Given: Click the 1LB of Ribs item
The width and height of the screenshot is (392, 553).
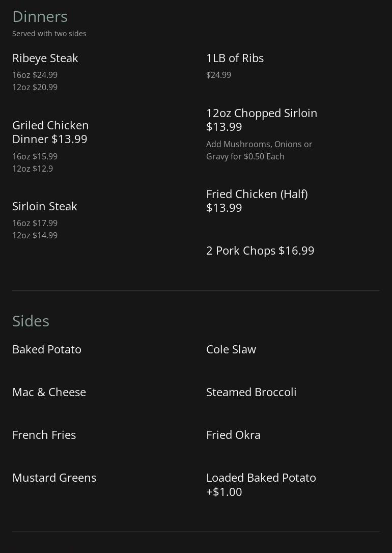Looking at the screenshot, I should point(235,58).
